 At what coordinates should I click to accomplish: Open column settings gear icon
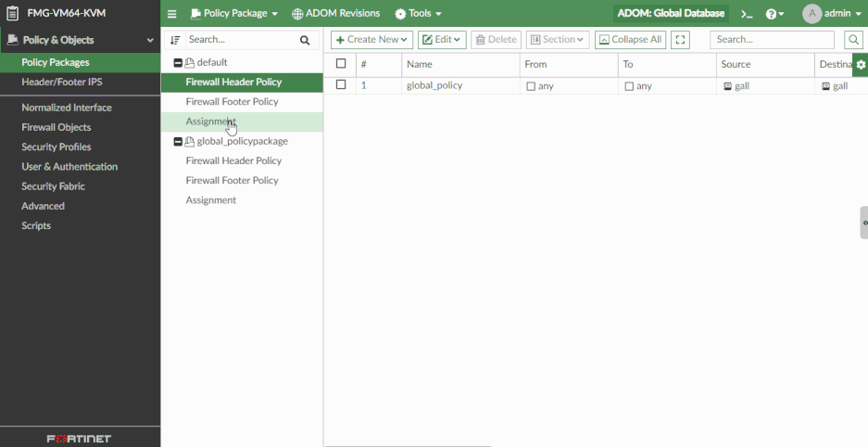861,64
